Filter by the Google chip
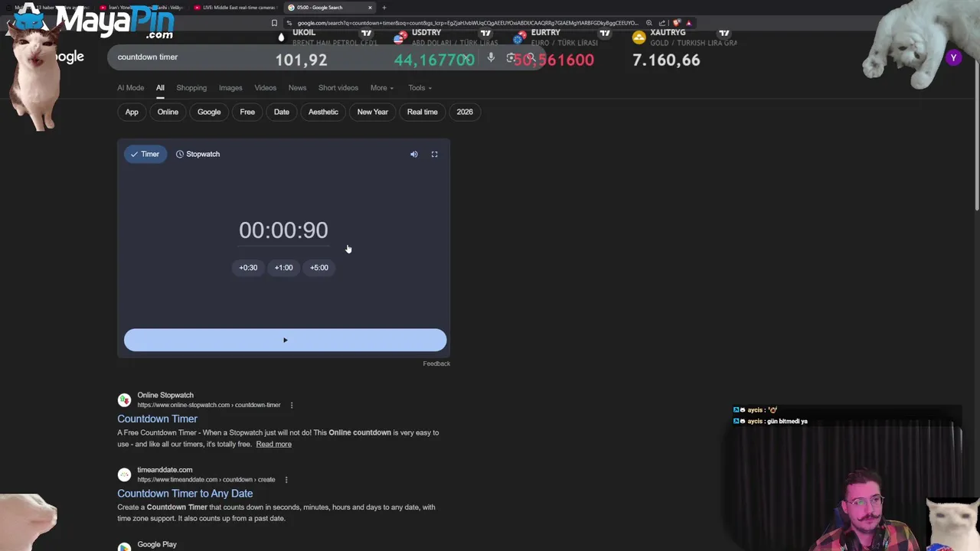 tap(209, 112)
